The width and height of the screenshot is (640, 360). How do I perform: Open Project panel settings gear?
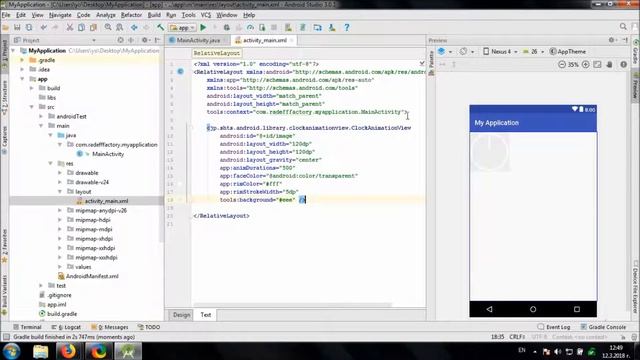coord(145,40)
